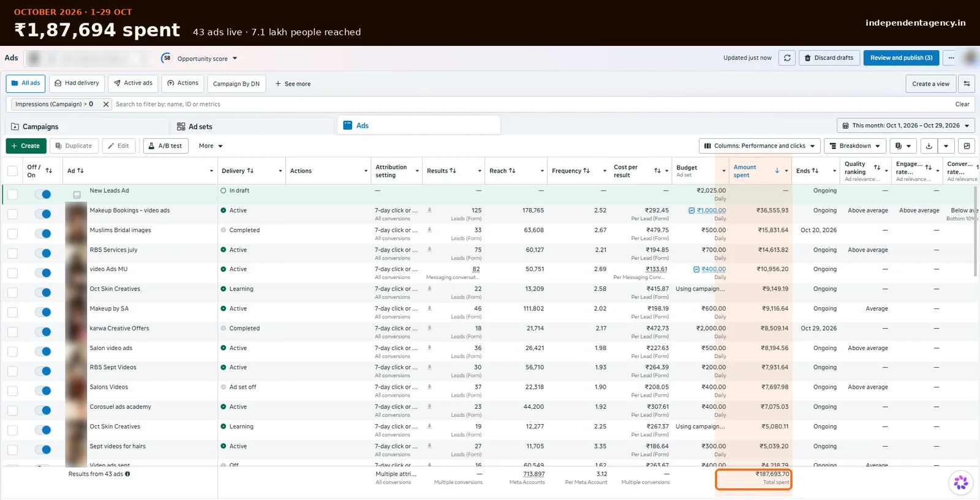Click the Create a view button

(x=930, y=84)
